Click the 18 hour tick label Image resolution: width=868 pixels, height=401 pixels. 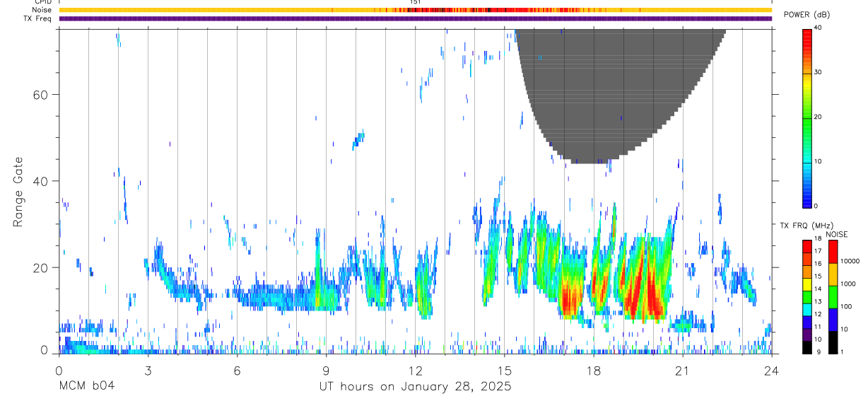pyautogui.click(x=594, y=370)
